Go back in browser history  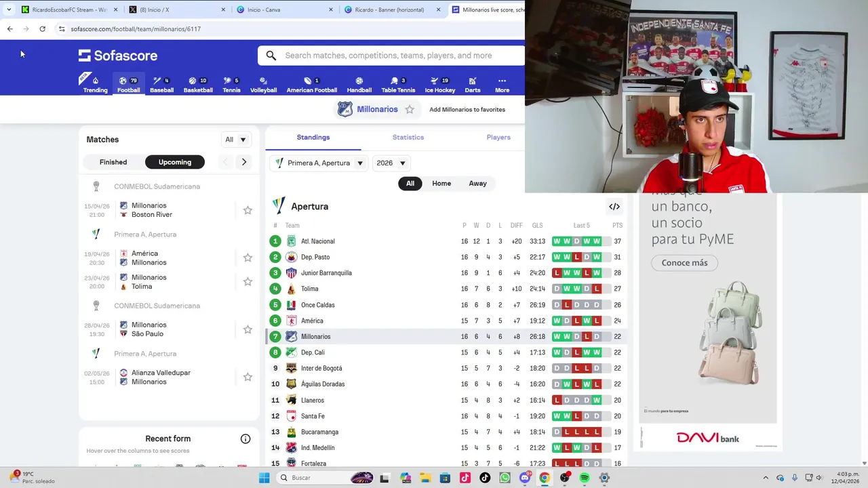(x=9, y=29)
